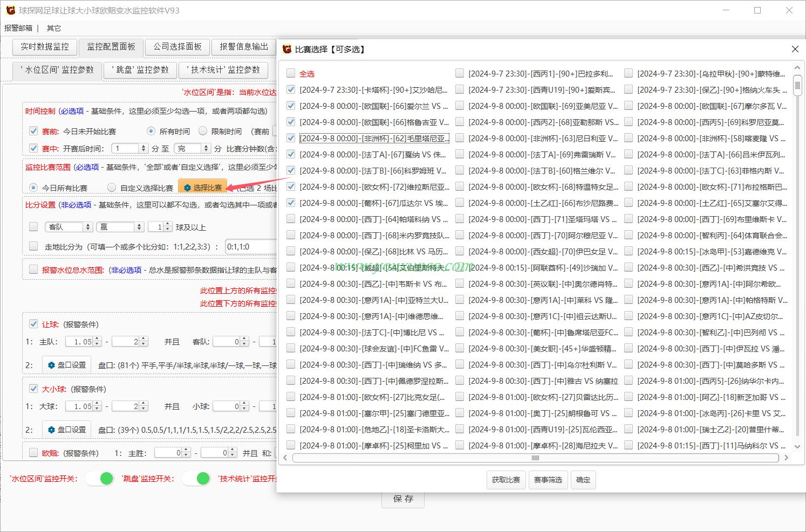This screenshot has width=806, height=532.
Task: Click gear icon of 让球 盘口设置 button
Action: [x=51, y=365]
